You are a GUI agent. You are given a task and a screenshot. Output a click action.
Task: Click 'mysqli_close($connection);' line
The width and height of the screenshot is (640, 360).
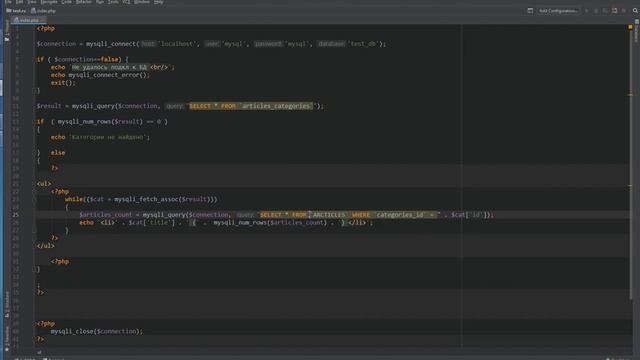coord(97,331)
